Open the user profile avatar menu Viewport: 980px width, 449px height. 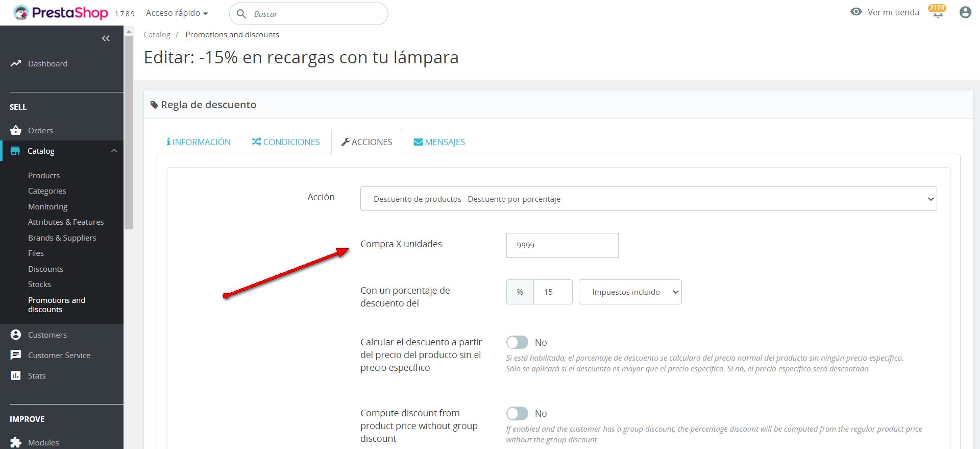coord(965,12)
